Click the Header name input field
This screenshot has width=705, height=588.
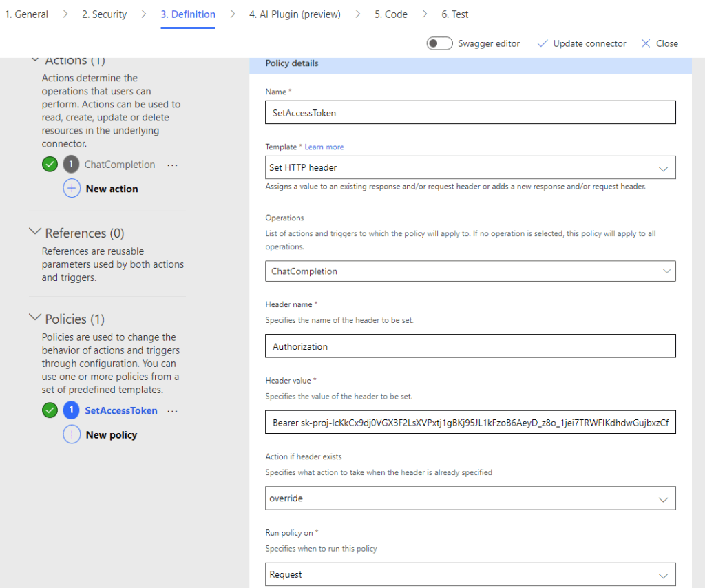pyautogui.click(x=470, y=346)
